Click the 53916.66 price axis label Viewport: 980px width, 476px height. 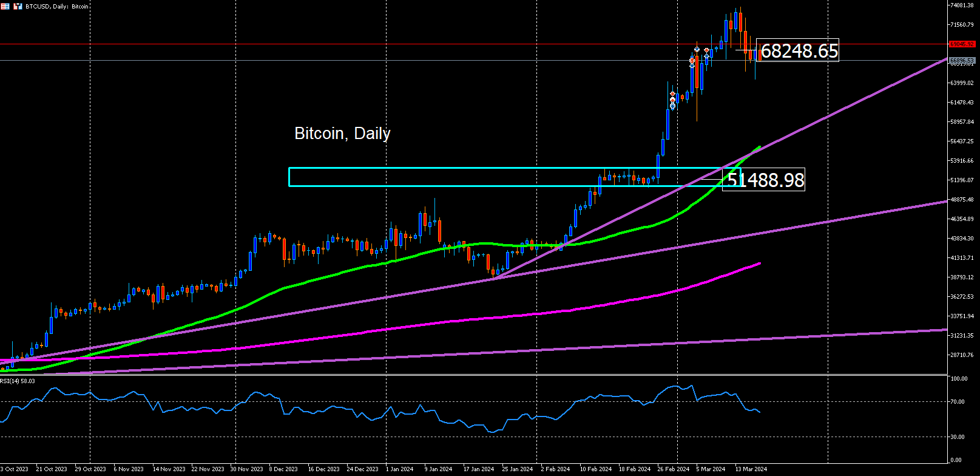962,160
